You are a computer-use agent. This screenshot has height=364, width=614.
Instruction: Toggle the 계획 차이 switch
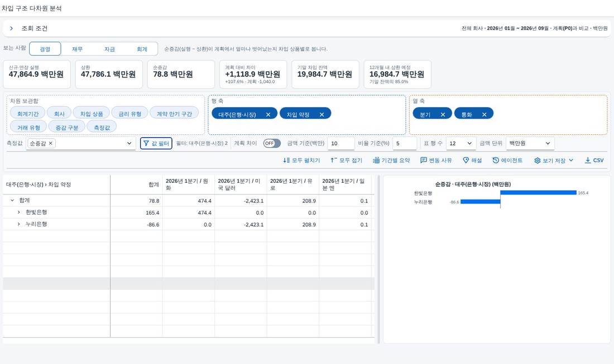(272, 143)
